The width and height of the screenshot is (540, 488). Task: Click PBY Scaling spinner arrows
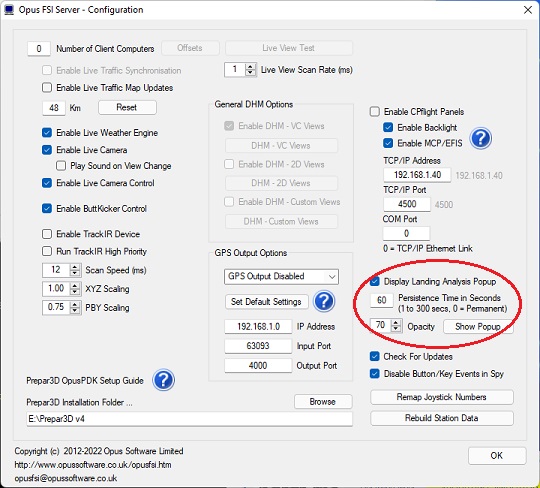tap(75, 308)
